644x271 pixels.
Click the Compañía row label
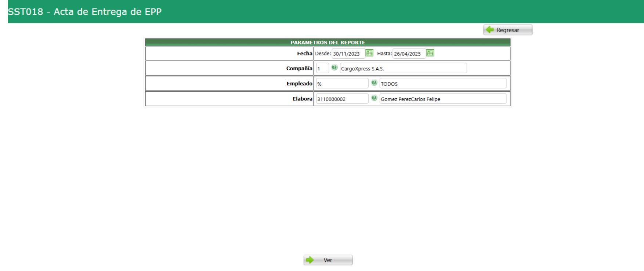[x=299, y=68]
